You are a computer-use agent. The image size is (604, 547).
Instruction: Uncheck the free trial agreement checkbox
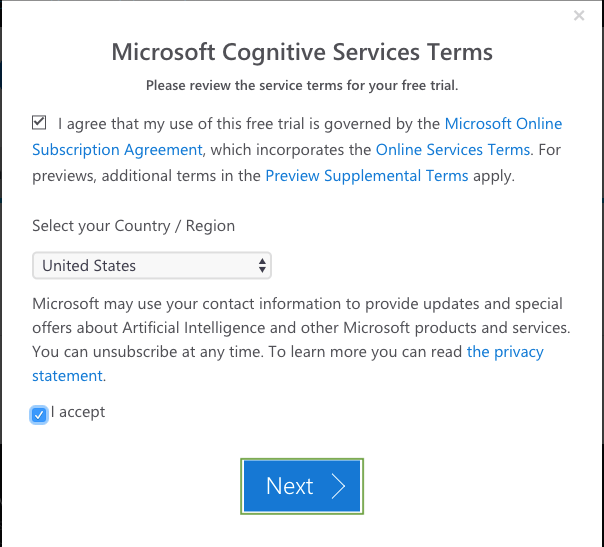coord(39,123)
